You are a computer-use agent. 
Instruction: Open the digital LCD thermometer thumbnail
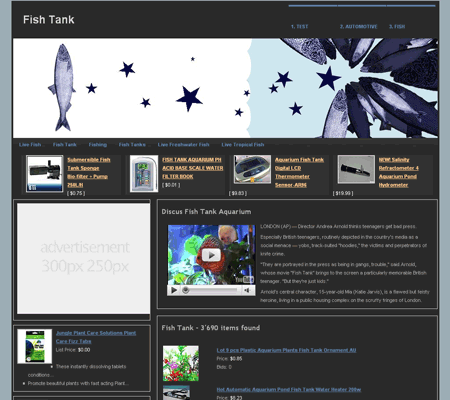click(252, 169)
